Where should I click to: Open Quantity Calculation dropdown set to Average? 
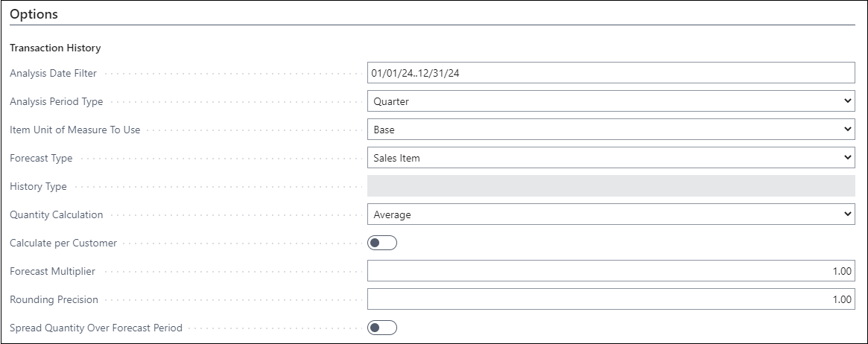pyautogui.click(x=610, y=214)
